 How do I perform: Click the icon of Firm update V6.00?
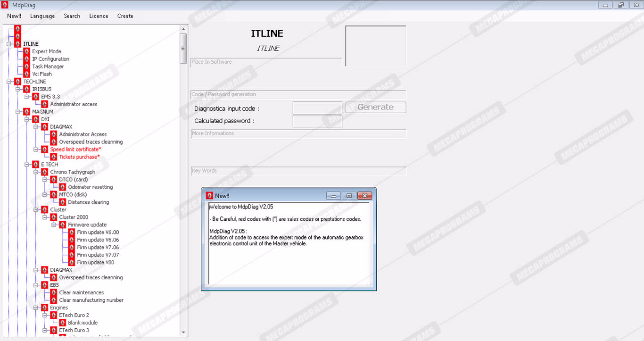click(x=72, y=233)
